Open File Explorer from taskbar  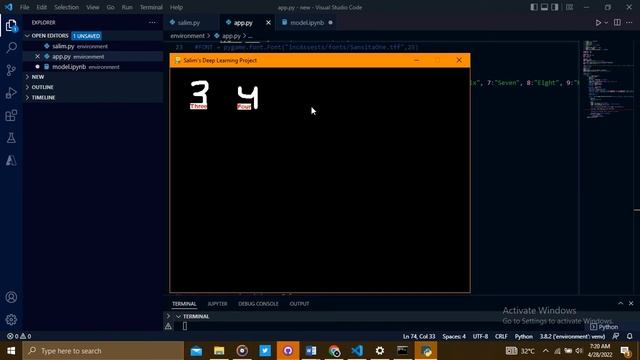pyautogui.click(x=219, y=351)
